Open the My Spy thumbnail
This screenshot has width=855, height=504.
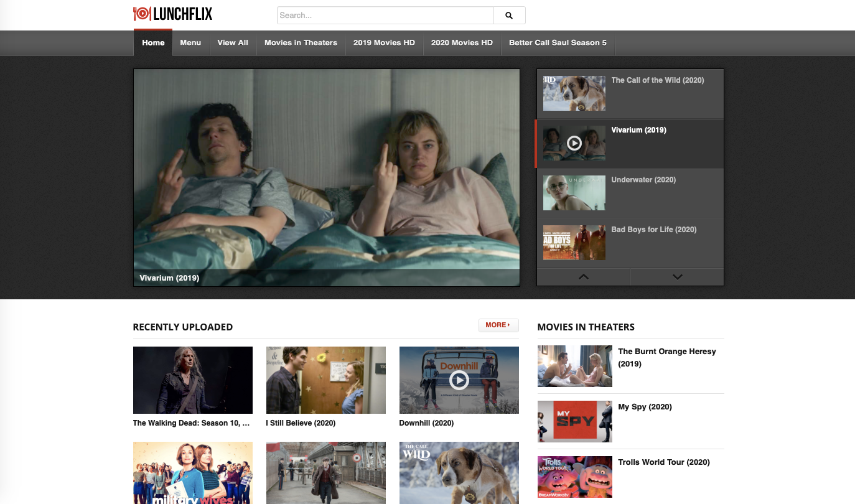tap(575, 421)
